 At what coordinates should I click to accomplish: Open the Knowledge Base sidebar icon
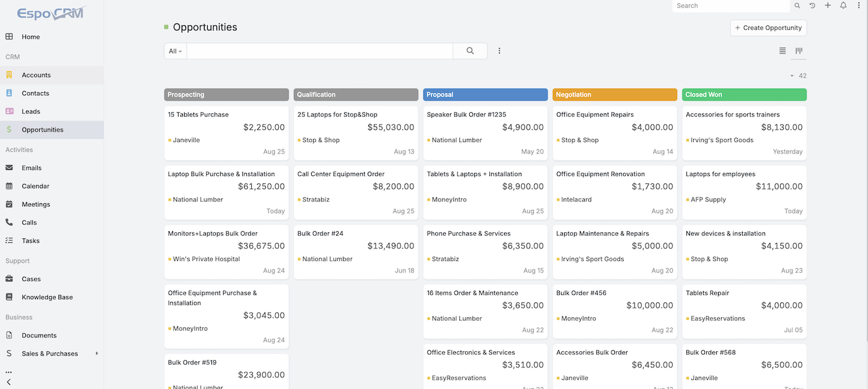click(9, 297)
